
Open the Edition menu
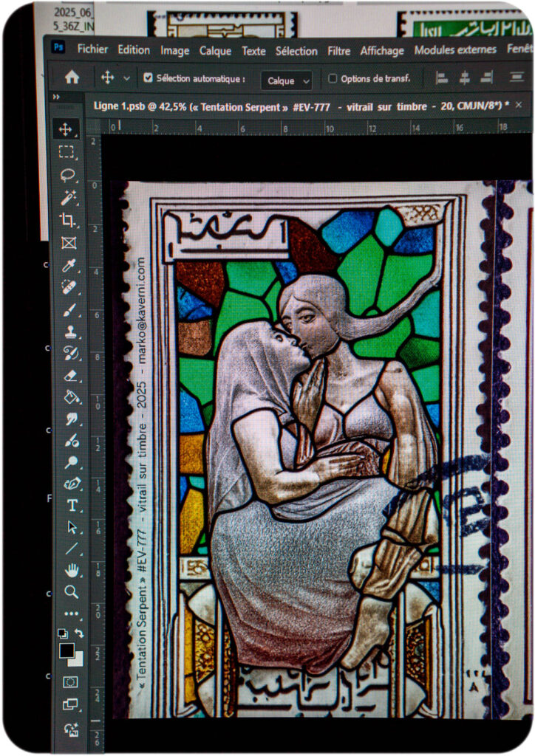(134, 49)
